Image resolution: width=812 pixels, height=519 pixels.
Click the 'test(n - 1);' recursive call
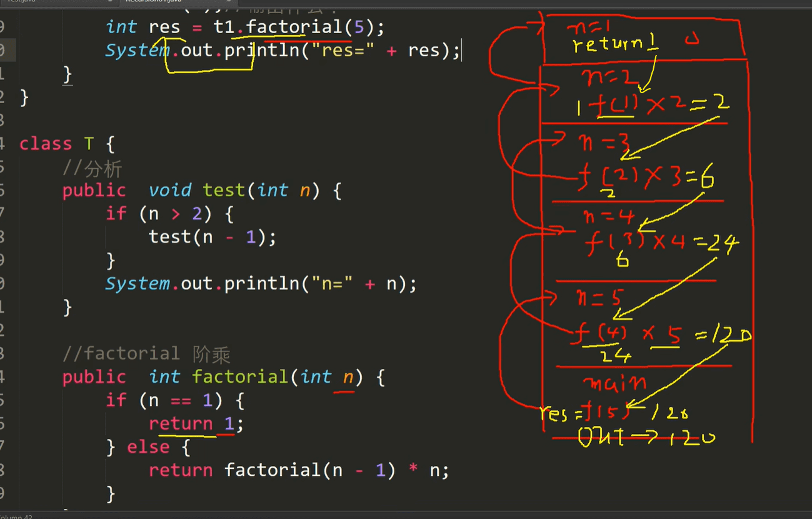(x=213, y=237)
